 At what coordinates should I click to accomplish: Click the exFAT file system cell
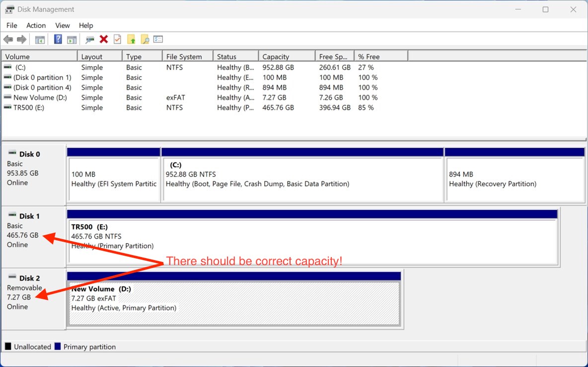[175, 97]
